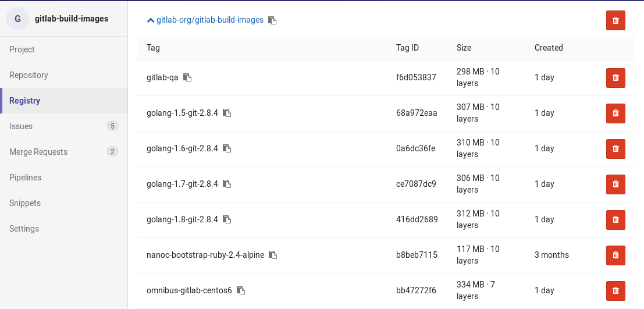Open Merge Requests in the sidebar
Viewport: 644px width, 309px height.
(x=63, y=152)
